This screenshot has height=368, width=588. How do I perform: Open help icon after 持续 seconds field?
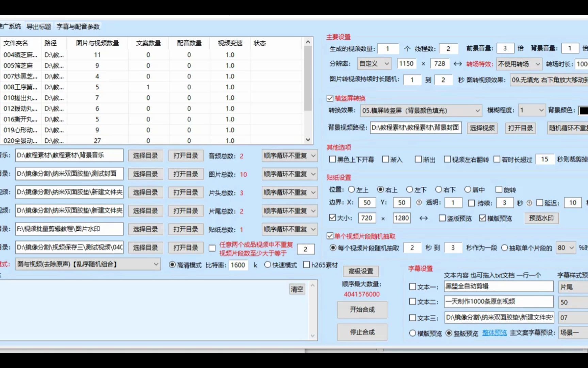(529, 203)
